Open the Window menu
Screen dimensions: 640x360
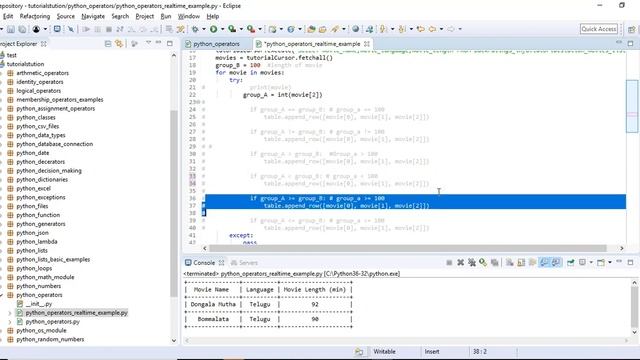point(189,16)
